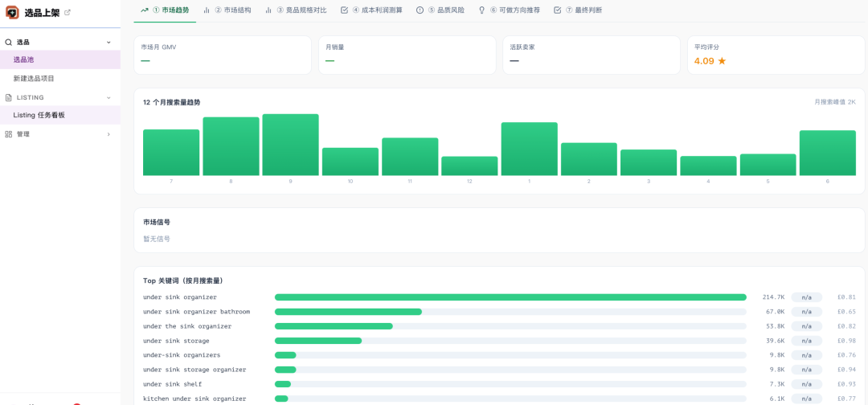Click the trend arrow icon on 市场趋势 tab

tap(145, 10)
